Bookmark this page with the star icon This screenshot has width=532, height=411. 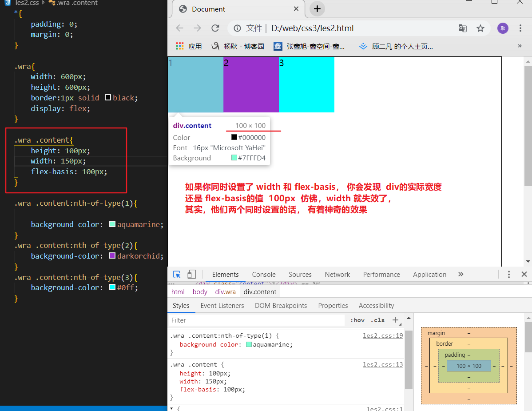pos(480,28)
